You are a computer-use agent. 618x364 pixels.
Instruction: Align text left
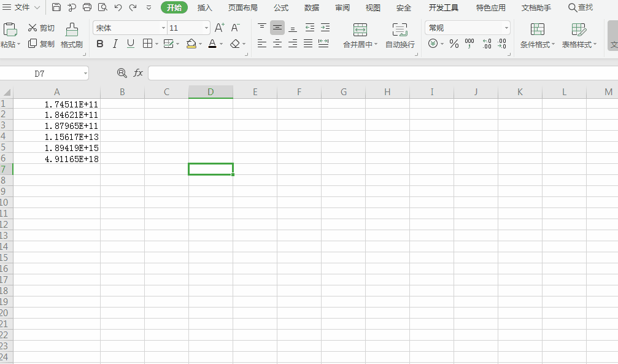[x=261, y=44]
